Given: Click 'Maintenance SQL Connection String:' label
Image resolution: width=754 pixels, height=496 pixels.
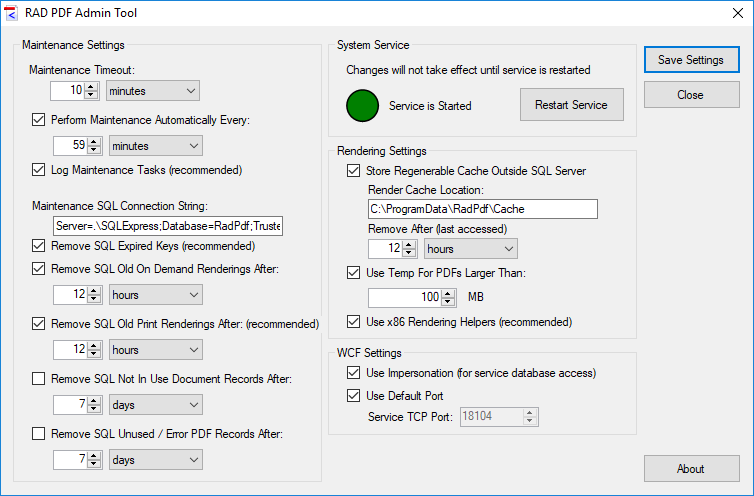Looking at the screenshot, I should click(x=120, y=206).
